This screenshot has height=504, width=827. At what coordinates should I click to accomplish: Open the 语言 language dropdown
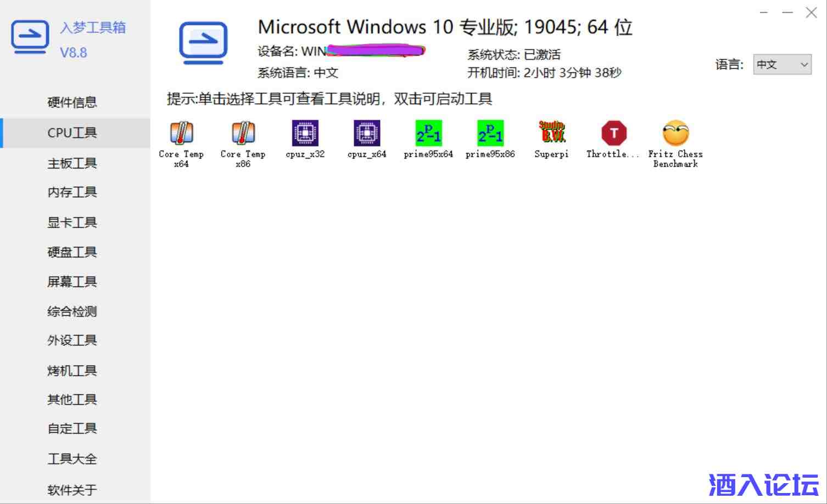782,65
